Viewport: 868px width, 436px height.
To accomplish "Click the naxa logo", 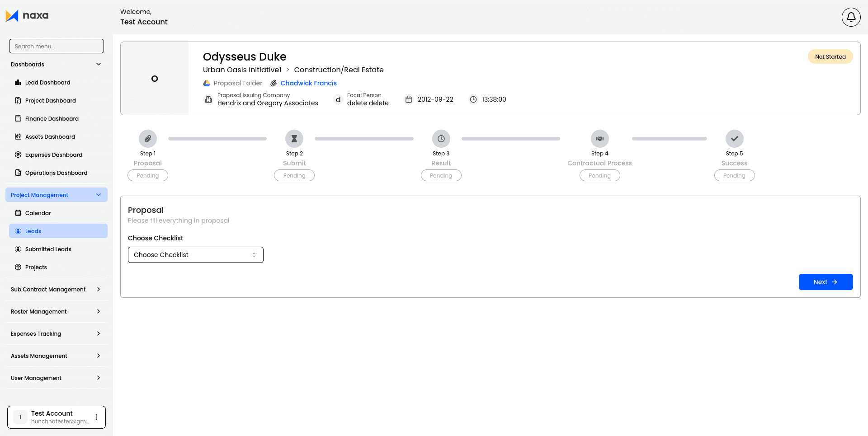I will 27,15.
